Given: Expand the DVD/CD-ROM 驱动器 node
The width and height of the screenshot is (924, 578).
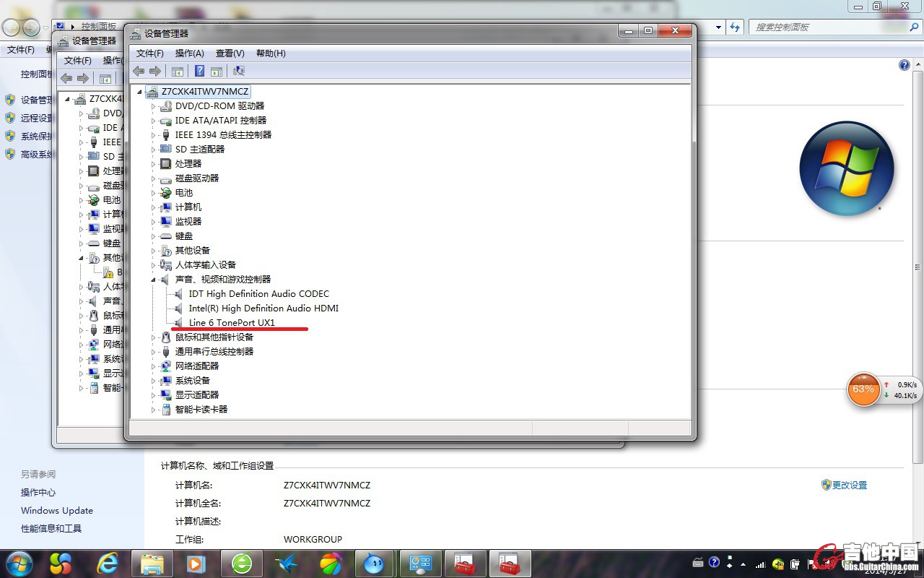Looking at the screenshot, I should pyautogui.click(x=154, y=106).
